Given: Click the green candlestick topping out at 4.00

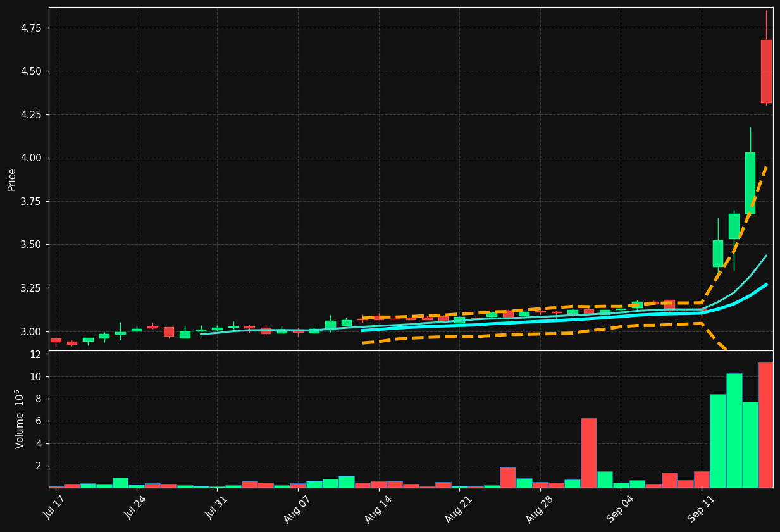Looking at the screenshot, I should (750, 183).
